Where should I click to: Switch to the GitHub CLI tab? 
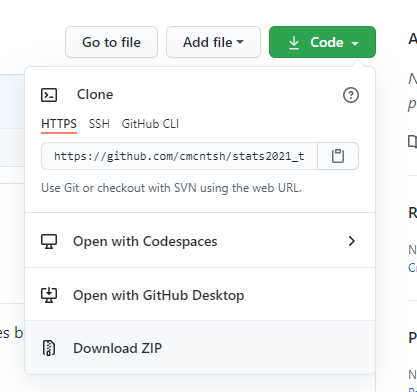(x=150, y=124)
